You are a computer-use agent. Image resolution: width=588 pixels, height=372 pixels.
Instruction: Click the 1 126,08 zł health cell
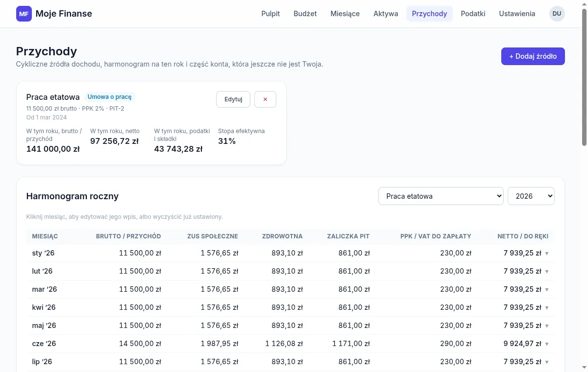click(284, 344)
